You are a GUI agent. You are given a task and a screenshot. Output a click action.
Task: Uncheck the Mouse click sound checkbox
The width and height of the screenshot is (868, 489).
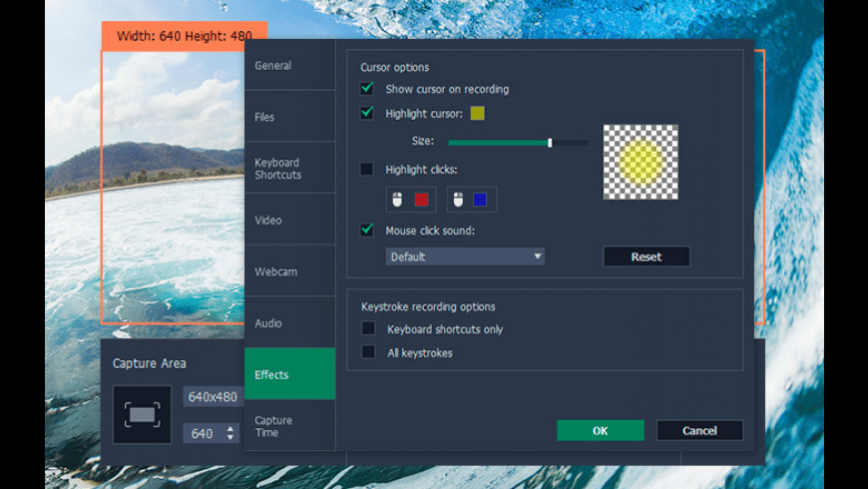click(x=367, y=230)
